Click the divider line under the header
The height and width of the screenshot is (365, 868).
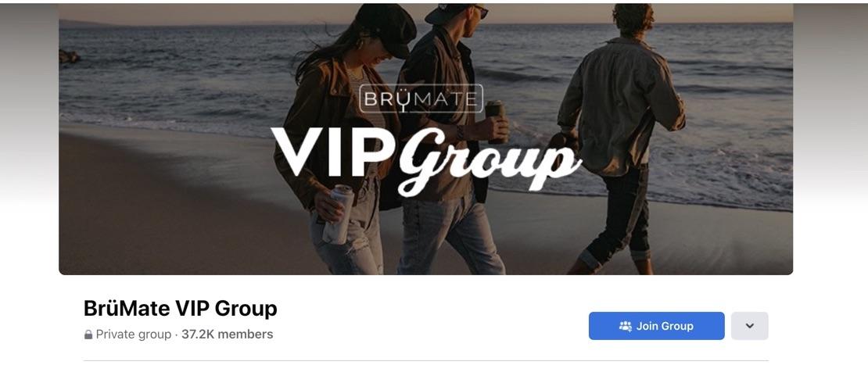click(x=425, y=360)
